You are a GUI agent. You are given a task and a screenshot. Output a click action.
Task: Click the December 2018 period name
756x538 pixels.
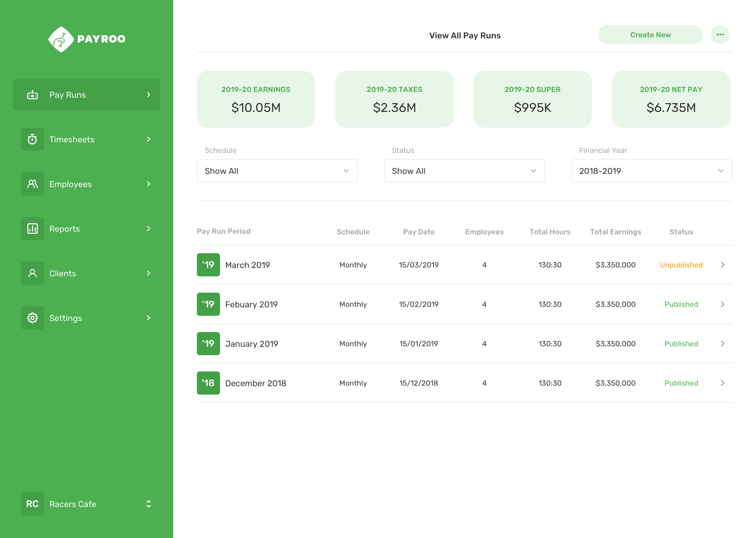point(256,383)
